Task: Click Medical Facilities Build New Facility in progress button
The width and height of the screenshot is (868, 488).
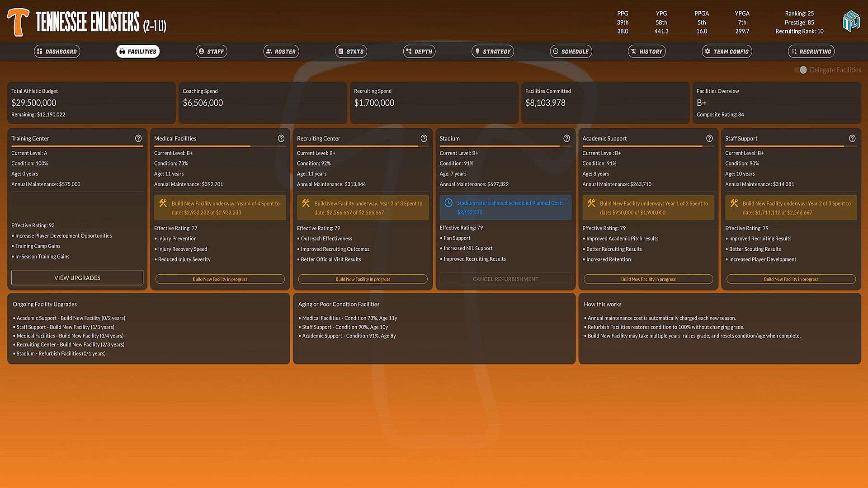Action: click(x=220, y=279)
